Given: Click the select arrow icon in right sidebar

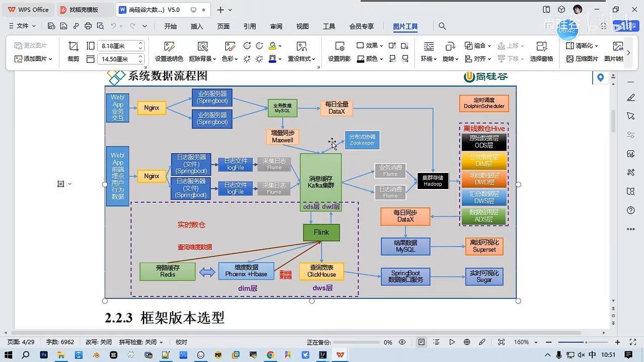Looking at the screenshot, I should (x=631, y=116).
